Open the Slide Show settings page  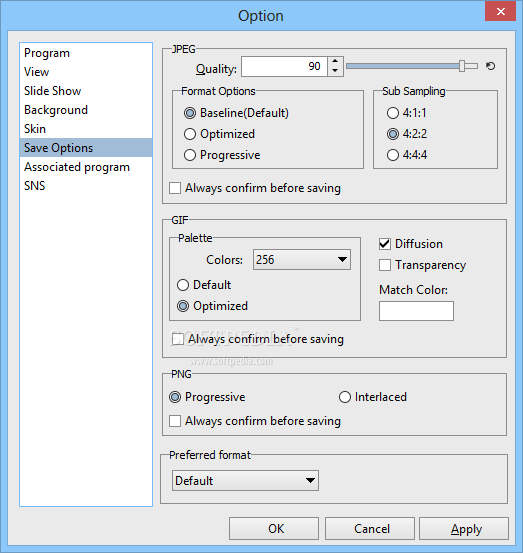click(x=86, y=91)
